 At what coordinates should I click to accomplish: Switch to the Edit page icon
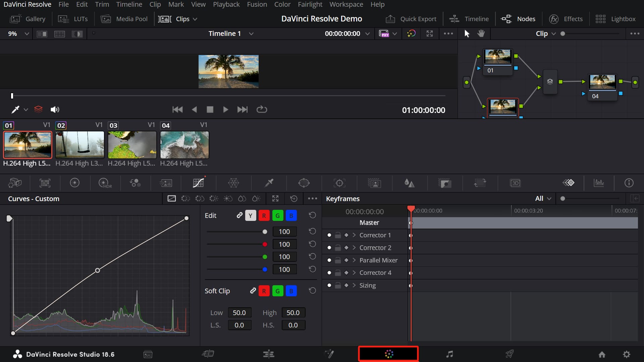pyautogui.click(x=268, y=354)
